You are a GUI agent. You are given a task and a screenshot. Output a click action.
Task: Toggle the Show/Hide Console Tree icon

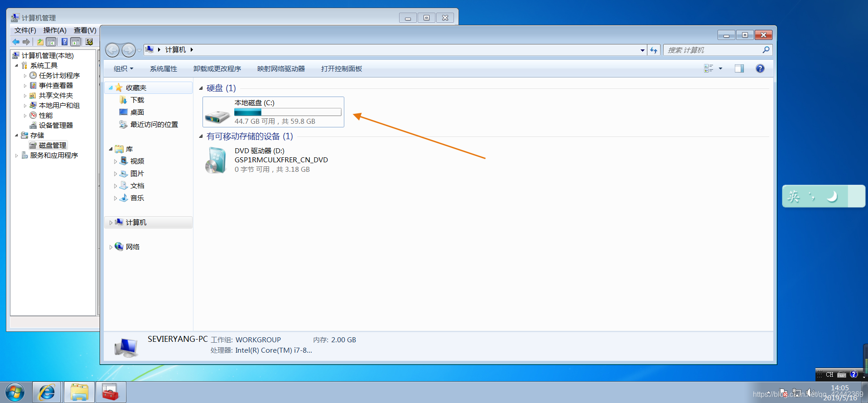coord(51,42)
